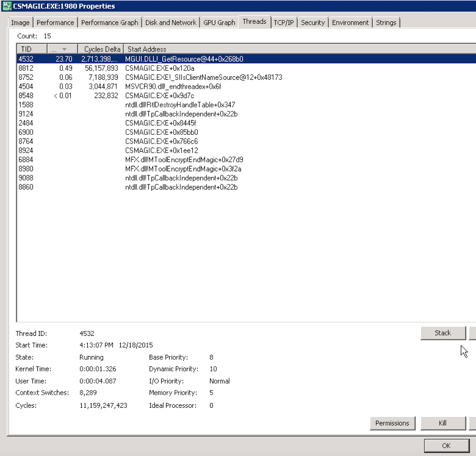Open the TCP/IP tab
This screenshot has height=456, width=476.
pos(284,23)
